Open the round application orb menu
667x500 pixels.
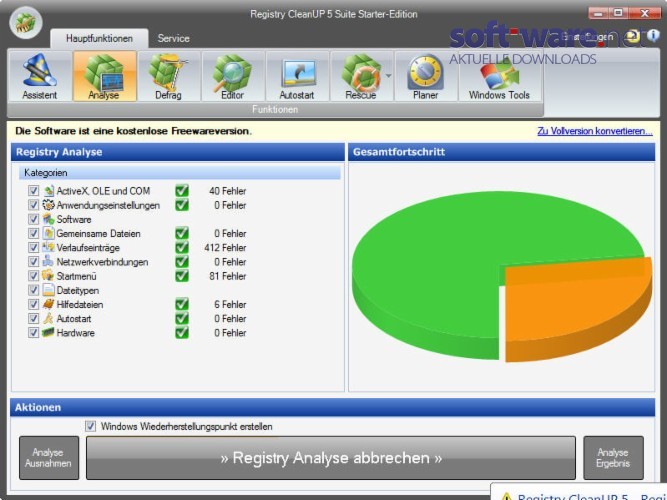[26, 23]
